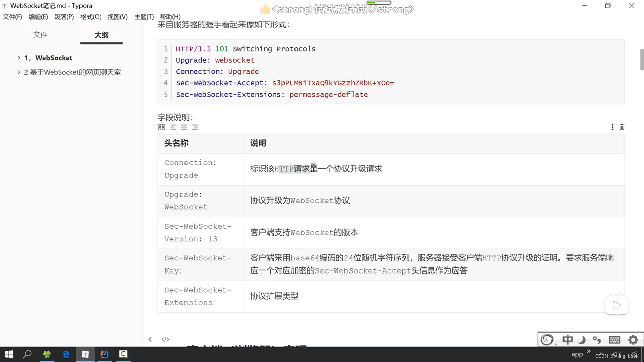Open the 主题(T) menu
This screenshot has height=362, width=644.
click(x=144, y=17)
